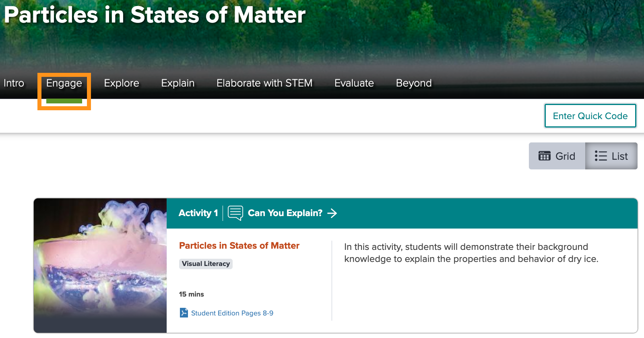Viewport: 644px width, 338px height.
Task: Switch to the Explain tab
Action: click(178, 83)
